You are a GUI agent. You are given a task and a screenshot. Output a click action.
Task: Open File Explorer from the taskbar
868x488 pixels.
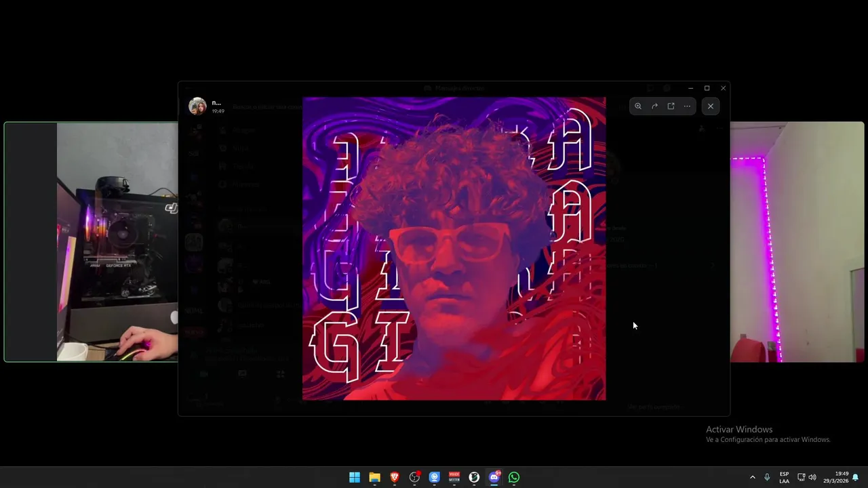[374, 477]
